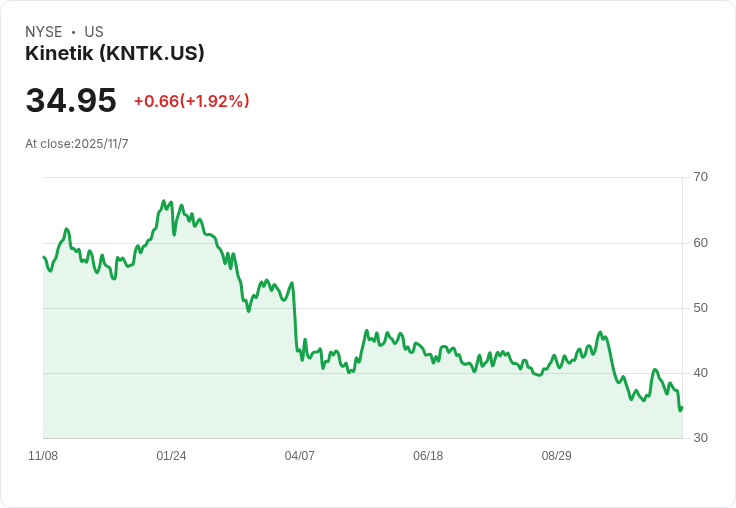Click the Kinetik (KNTK.US) stock title
The height and width of the screenshot is (508, 736).
pos(115,53)
